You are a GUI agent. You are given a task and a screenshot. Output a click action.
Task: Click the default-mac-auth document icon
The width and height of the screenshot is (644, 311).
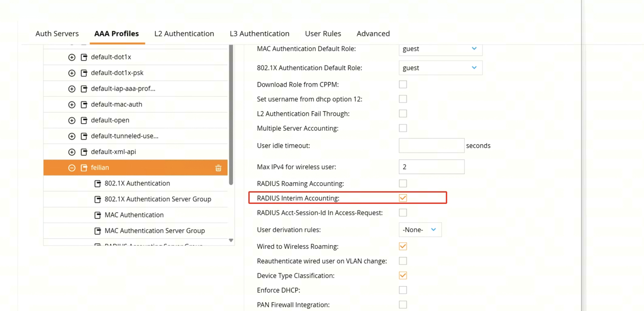pos(84,105)
